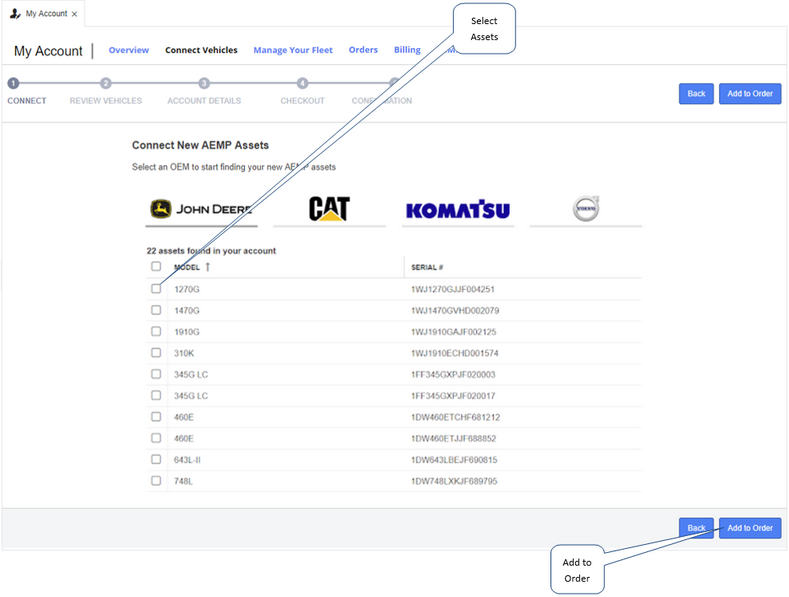Select the John Deere OEM logo
The height and width of the screenshot is (597, 789).
pos(201,209)
